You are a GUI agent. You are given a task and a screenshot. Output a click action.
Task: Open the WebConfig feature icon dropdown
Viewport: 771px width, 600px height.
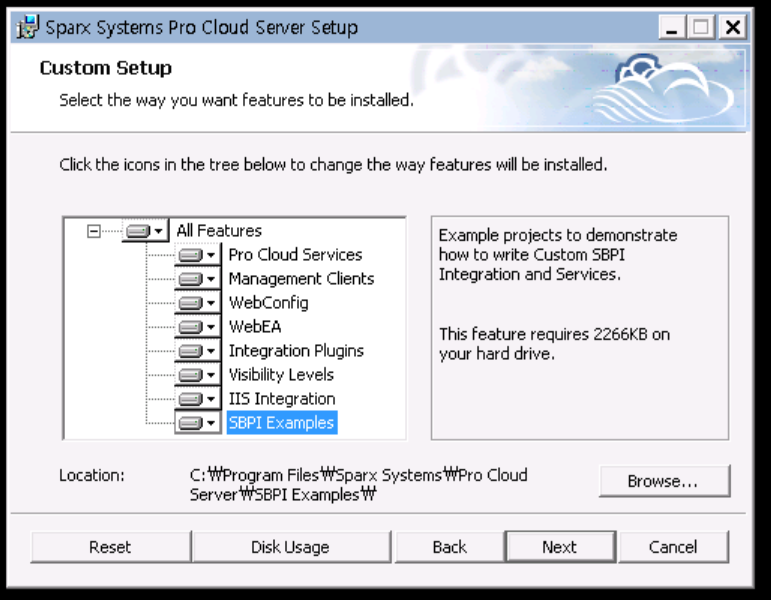[198, 303]
